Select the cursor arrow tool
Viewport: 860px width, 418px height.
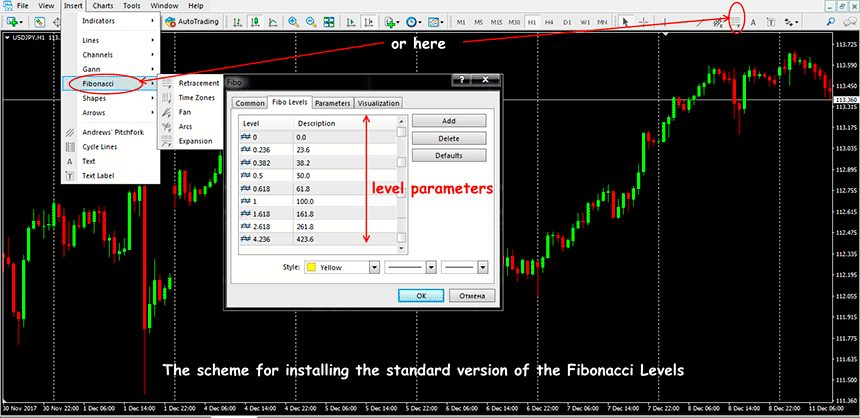[625, 22]
